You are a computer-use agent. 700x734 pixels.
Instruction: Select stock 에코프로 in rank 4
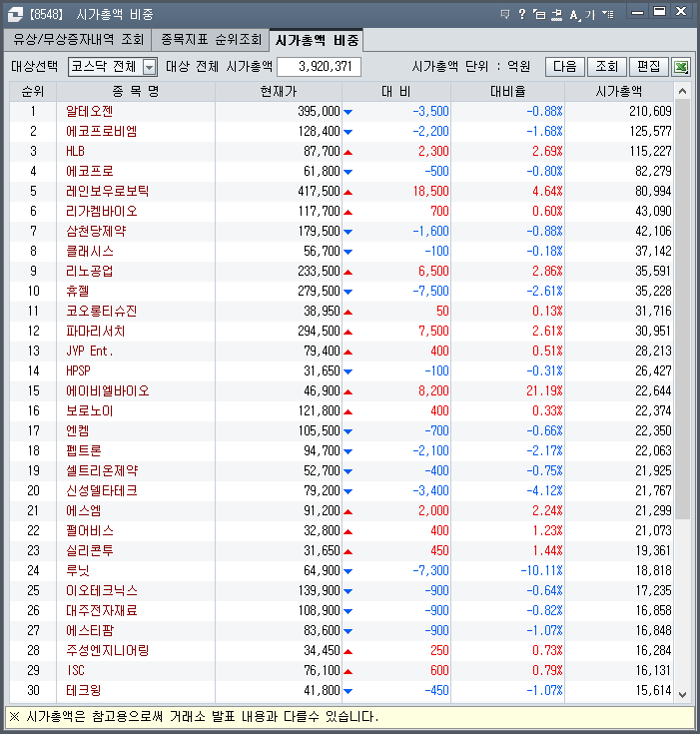pos(90,172)
